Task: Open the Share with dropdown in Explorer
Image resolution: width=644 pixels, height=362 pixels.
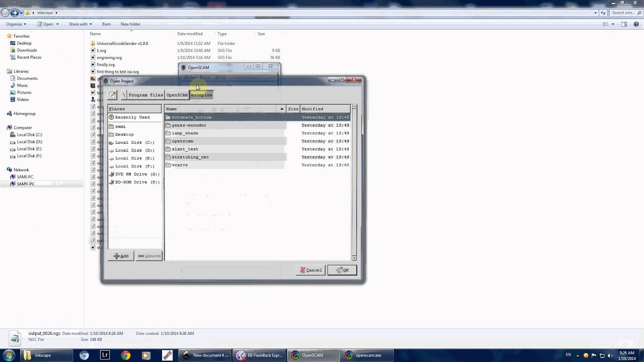Action: [x=80, y=24]
